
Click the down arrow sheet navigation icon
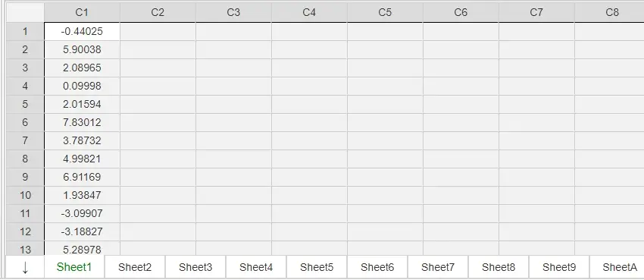tap(25, 267)
